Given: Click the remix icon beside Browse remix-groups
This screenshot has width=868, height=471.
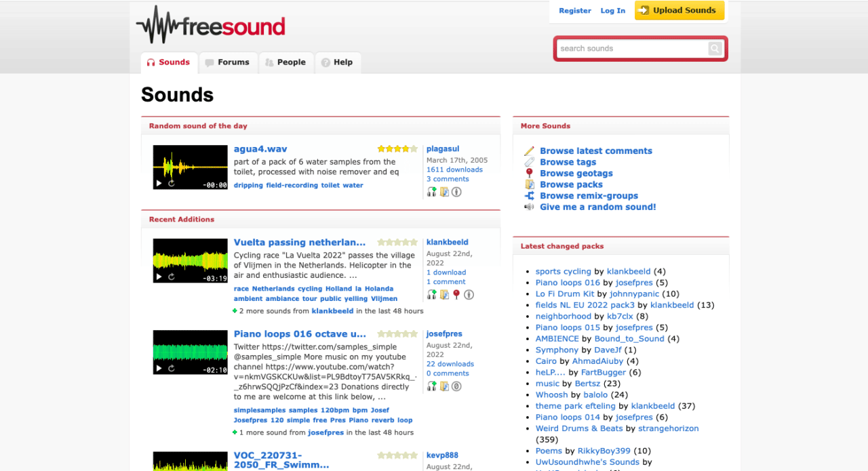Looking at the screenshot, I should click(530, 195).
